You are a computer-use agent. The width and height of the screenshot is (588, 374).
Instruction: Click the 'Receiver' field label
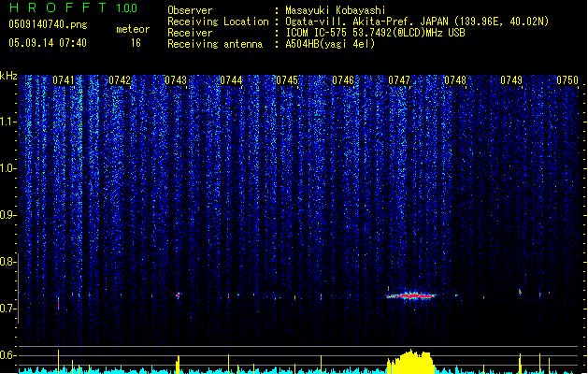coord(190,33)
